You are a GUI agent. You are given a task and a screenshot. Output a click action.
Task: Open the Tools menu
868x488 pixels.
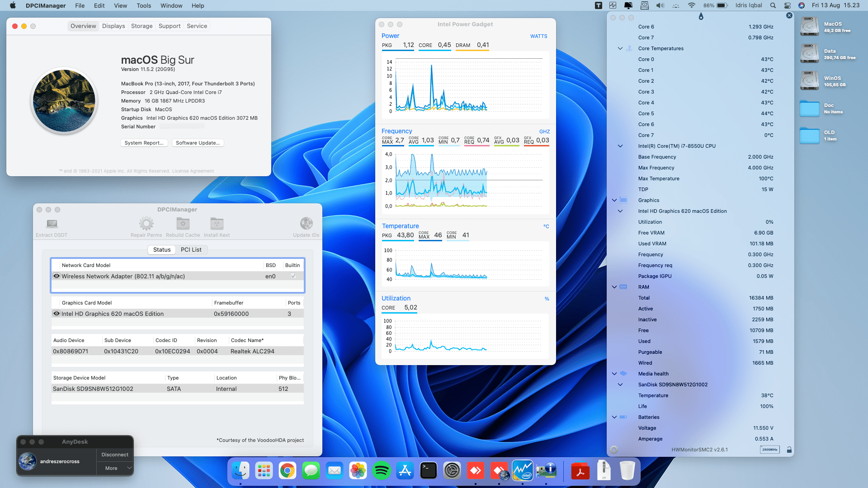click(144, 5)
